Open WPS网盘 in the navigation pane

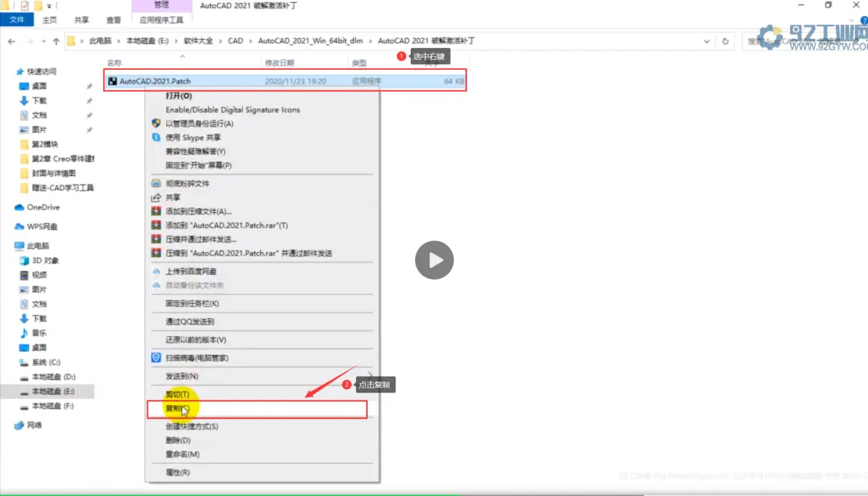(x=42, y=227)
